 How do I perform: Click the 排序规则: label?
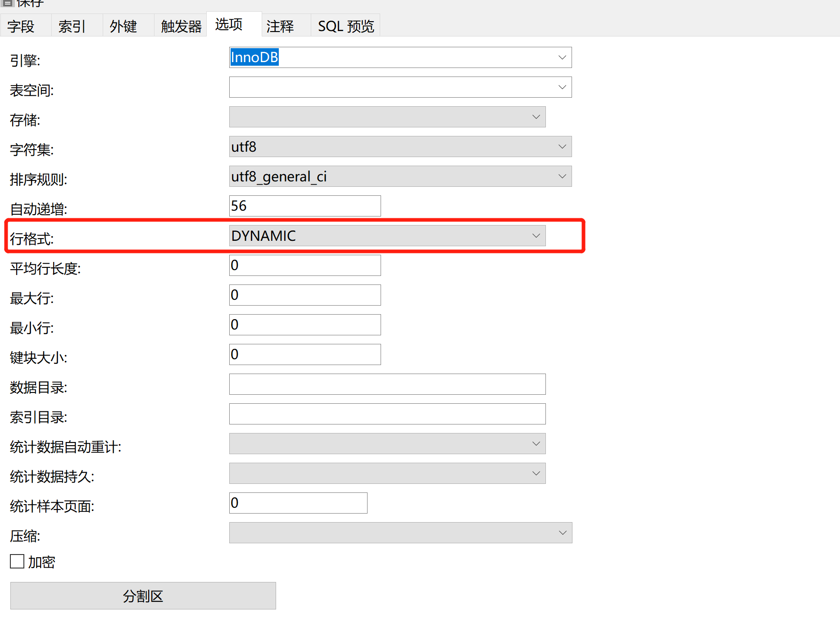pyautogui.click(x=39, y=179)
